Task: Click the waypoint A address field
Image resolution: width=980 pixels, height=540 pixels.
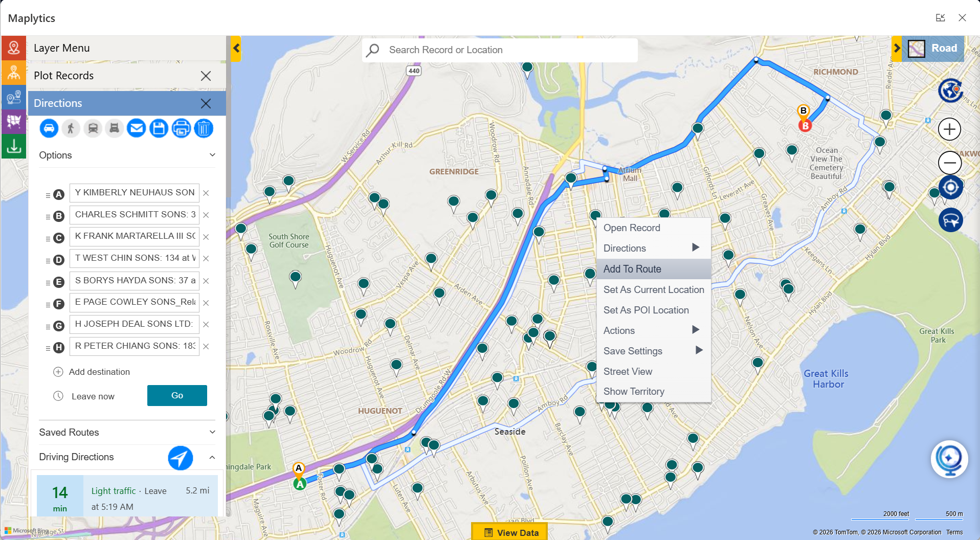Action: pos(135,193)
